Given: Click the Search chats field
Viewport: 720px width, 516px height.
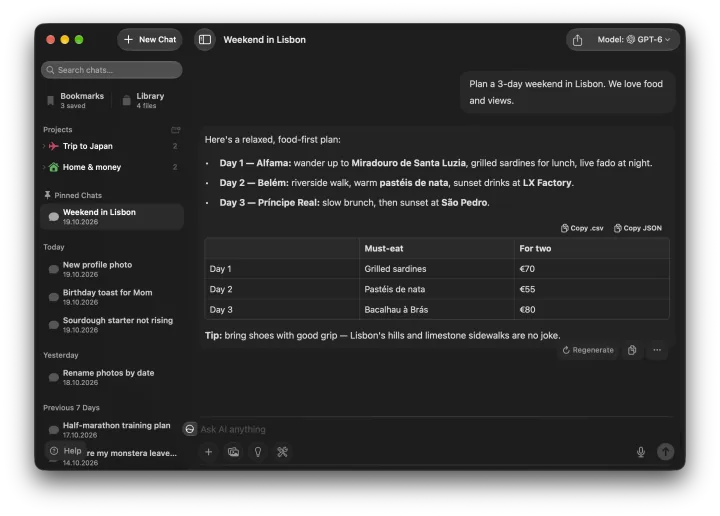Looking at the screenshot, I should pos(112,70).
